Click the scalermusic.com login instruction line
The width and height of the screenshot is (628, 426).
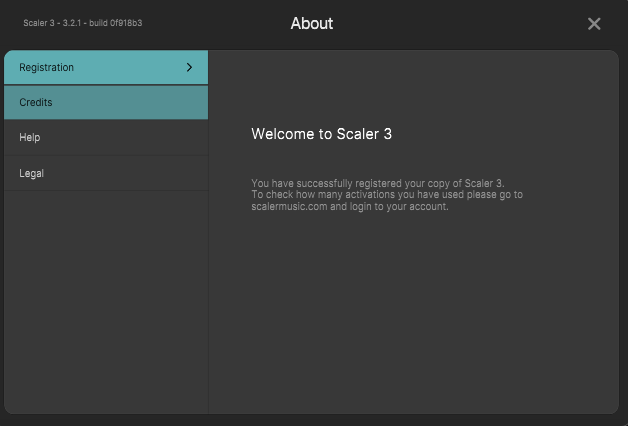(x=350, y=207)
